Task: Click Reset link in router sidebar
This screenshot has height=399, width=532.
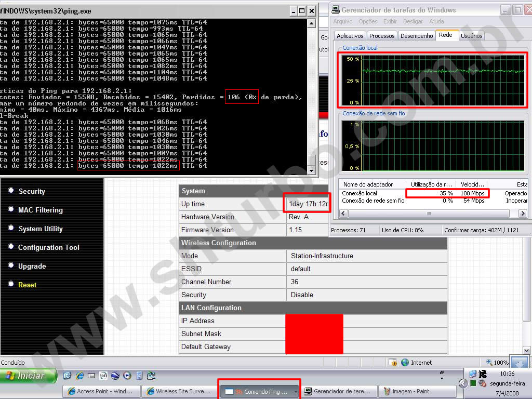Action: (x=27, y=285)
